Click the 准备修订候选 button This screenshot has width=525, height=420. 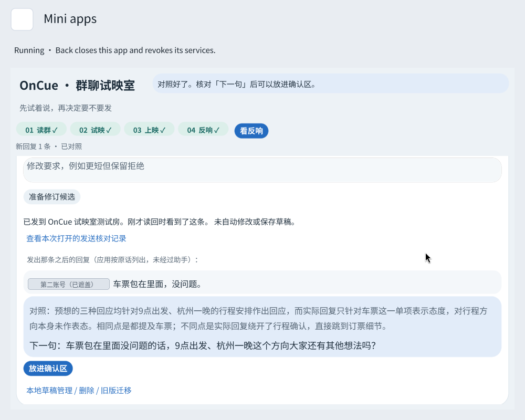[52, 196]
